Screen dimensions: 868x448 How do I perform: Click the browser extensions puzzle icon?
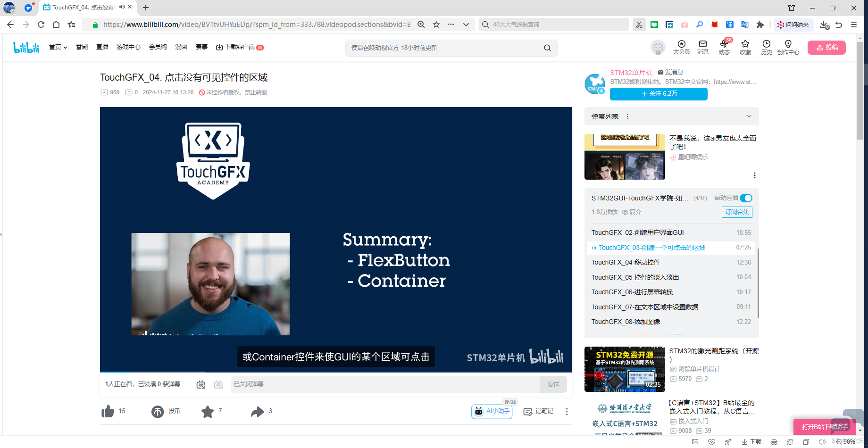point(760,25)
